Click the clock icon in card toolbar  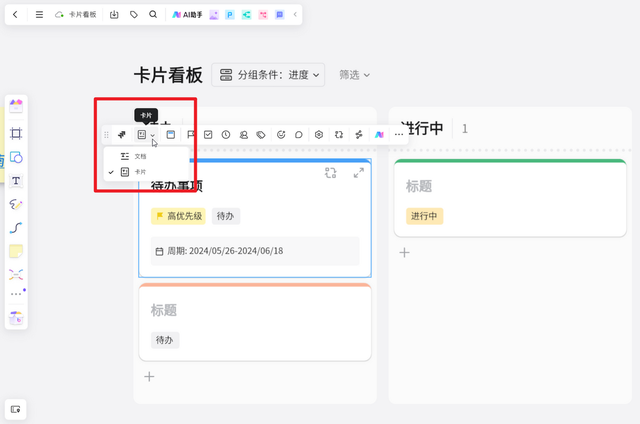tap(226, 135)
